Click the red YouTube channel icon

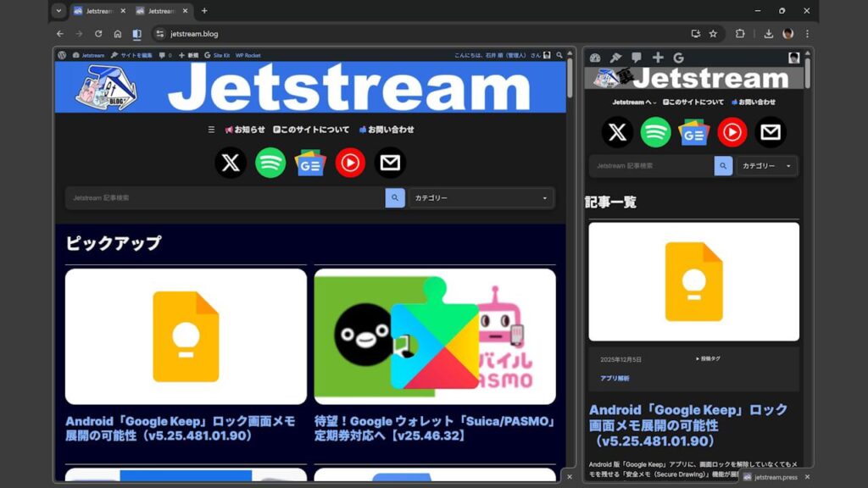[x=350, y=162]
